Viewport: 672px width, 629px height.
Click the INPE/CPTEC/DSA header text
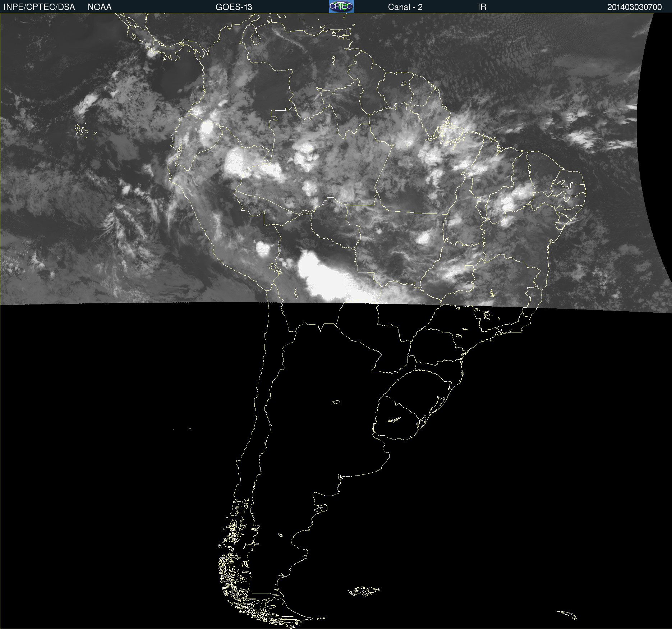[39, 7]
